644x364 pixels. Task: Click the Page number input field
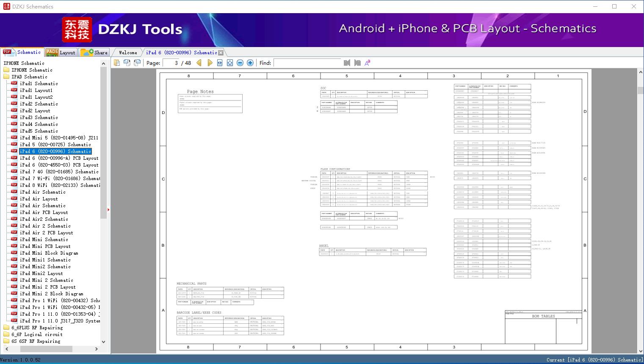tap(171, 63)
